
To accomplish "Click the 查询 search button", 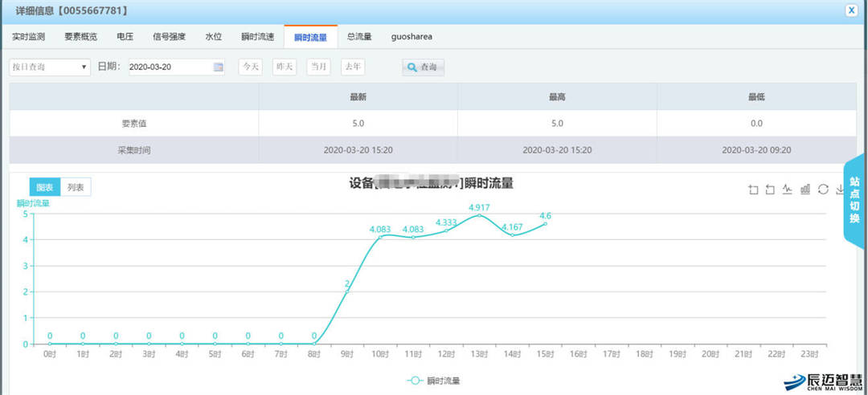I will pyautogui.click(x=423, y=67).
